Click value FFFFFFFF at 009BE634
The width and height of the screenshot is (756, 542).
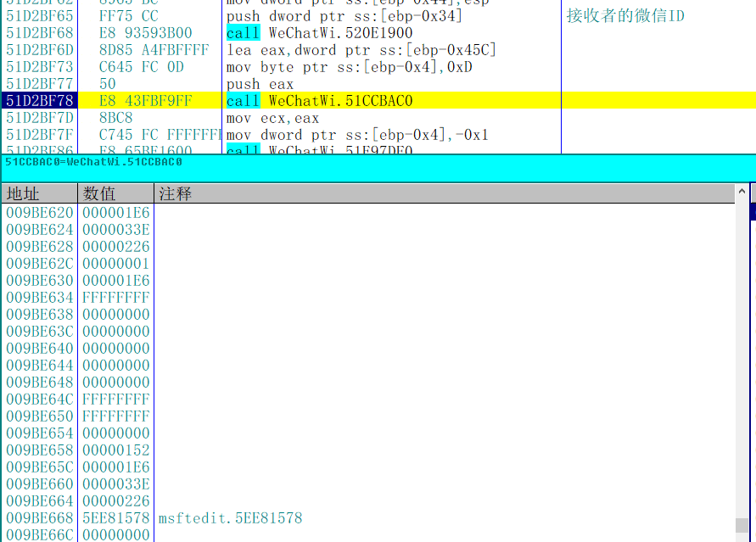(x=115, y=297)
